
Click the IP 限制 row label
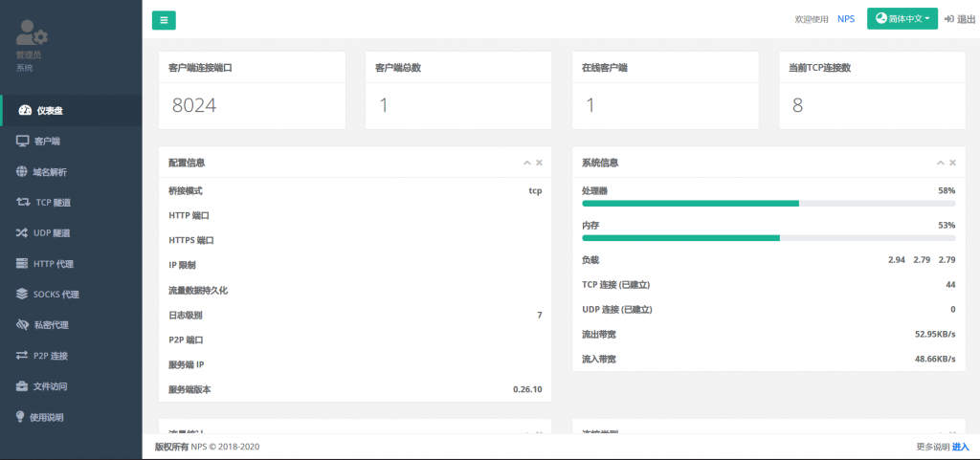(182, 265)
